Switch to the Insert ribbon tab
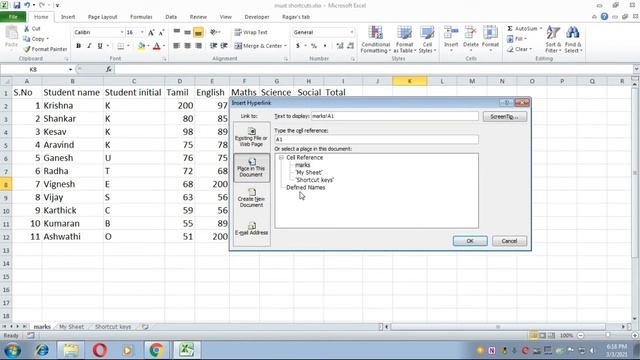Image resolution: width=640 pixels, height=360 pixels. [68, 17]
